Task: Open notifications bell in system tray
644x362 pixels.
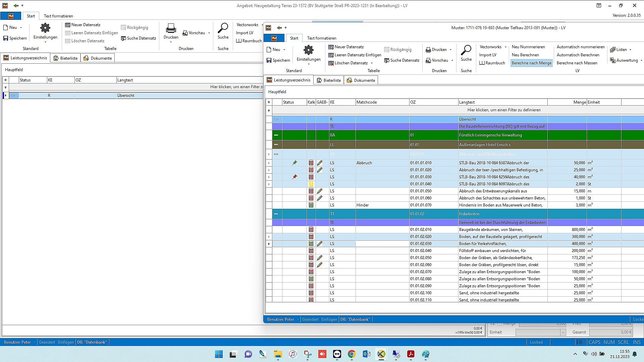Action: click(635, 354)
